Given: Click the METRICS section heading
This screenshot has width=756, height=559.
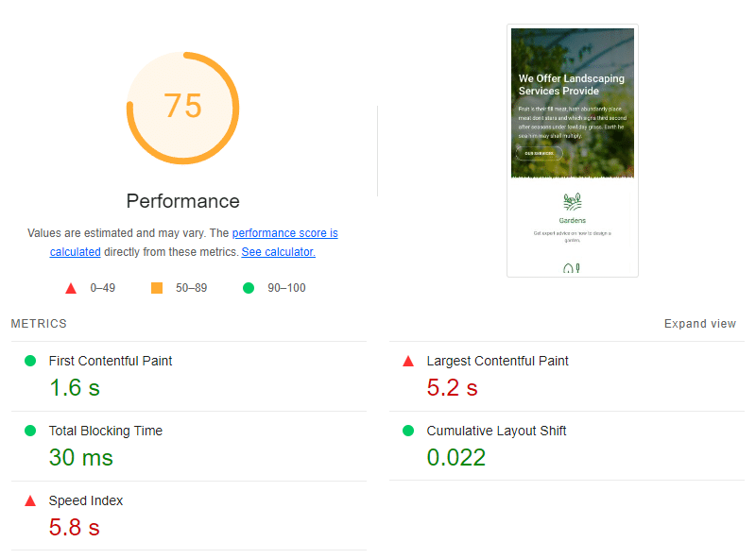Looking at the screenshot, I should [x=39, y=324].
